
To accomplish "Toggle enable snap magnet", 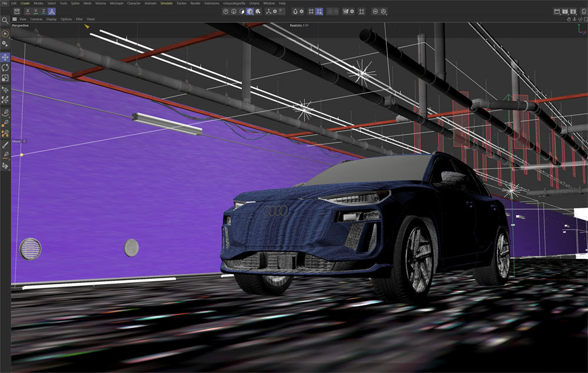I will pyautogui.click(x=295, y=12).
